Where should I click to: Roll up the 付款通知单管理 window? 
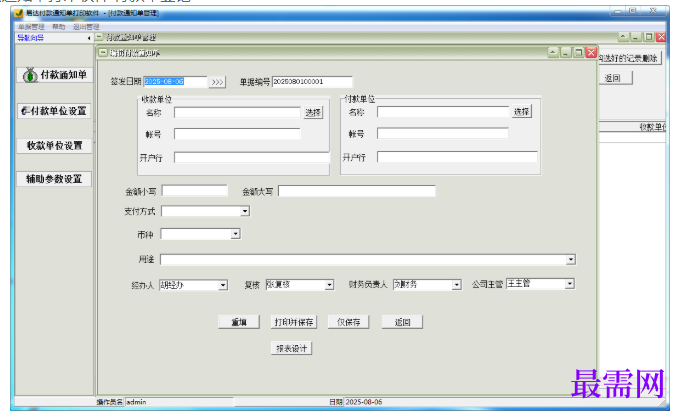[623, 37]
